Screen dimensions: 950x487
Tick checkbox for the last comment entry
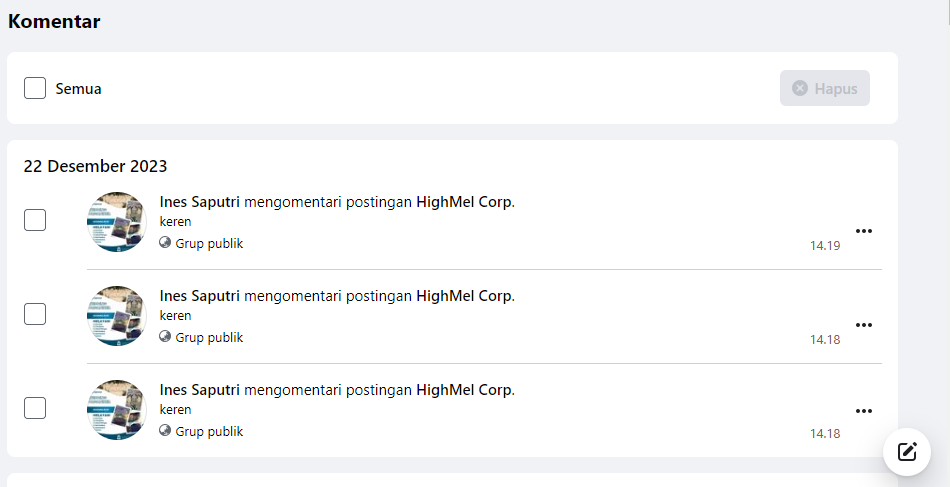pyautogui.click(x=35, y=408)
